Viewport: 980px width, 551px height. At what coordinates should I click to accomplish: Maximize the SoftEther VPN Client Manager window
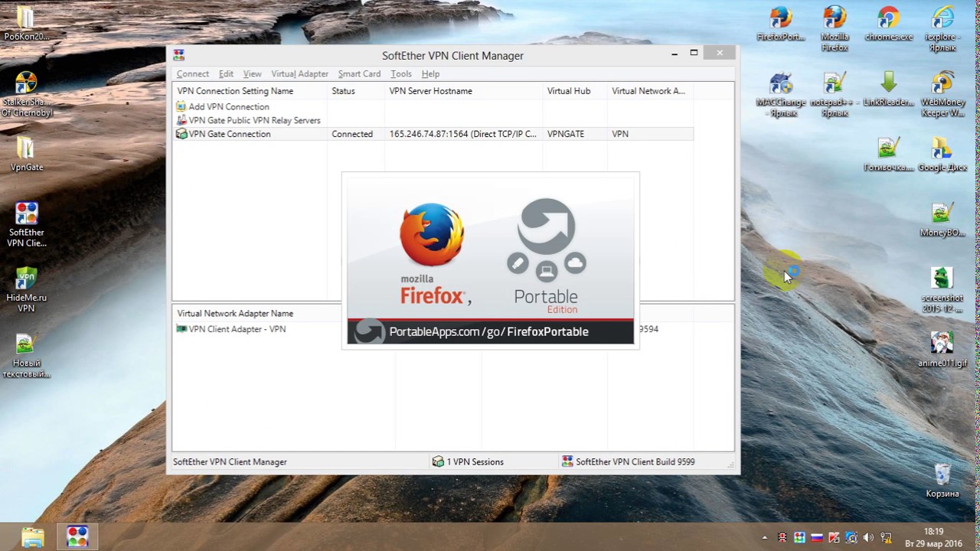694,54
